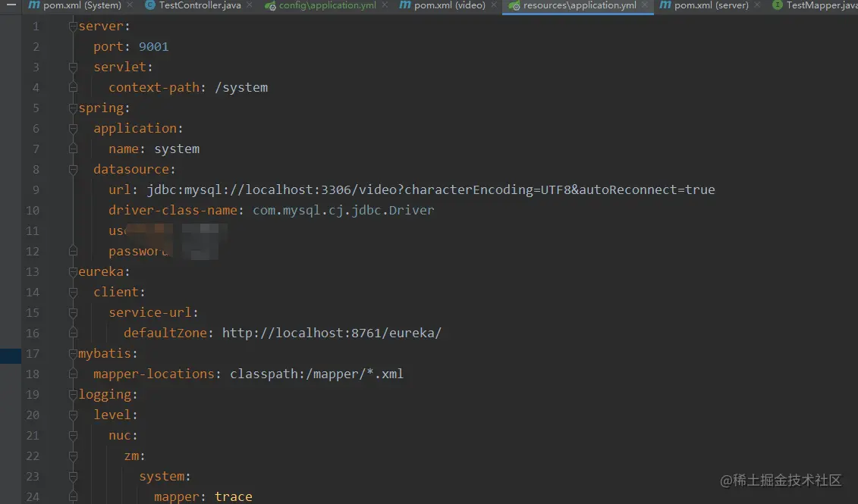
Task: Close the pom.xml (System) tab
Action: point(130,5)
